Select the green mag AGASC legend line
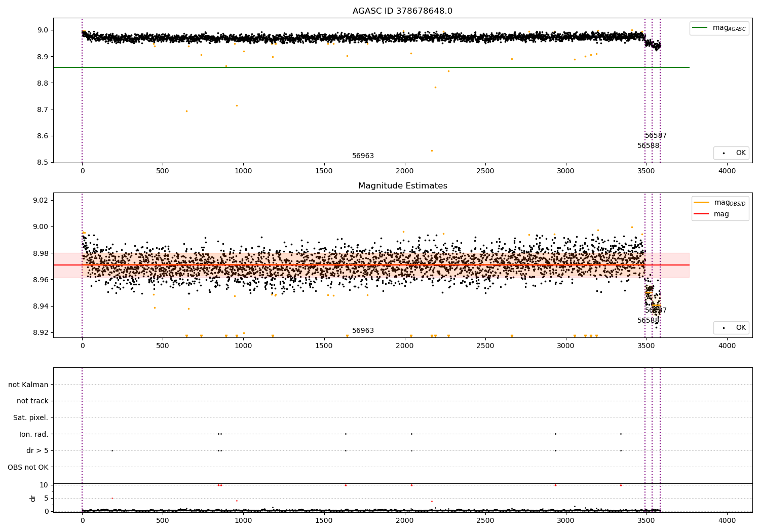Screen dimensions: 760x532 (x=700, y=28)
